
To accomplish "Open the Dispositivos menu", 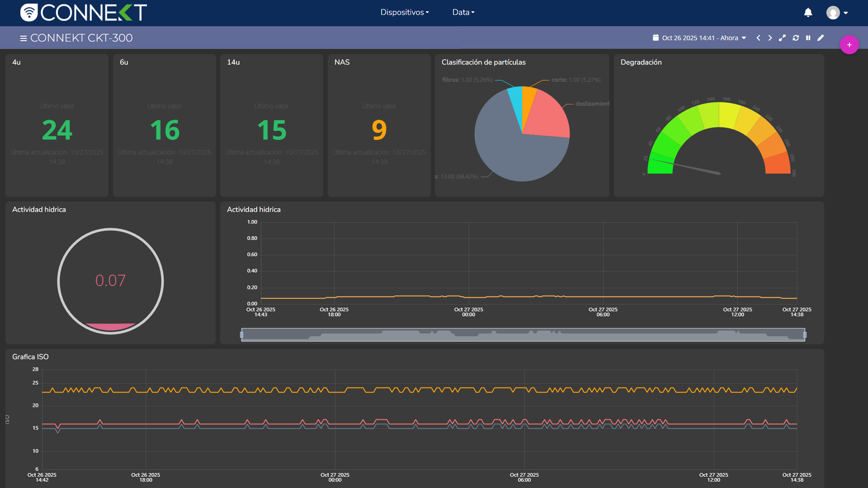I will (x=405, y=12).
